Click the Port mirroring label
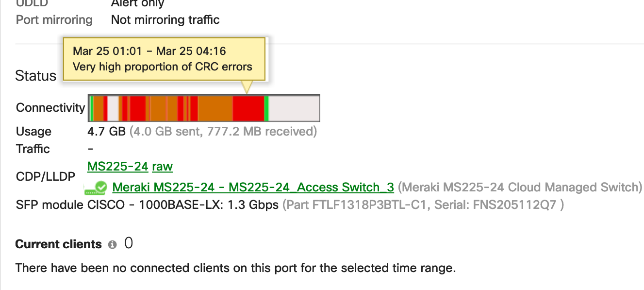This screenshot has width=644, height=290. (54, 20)
